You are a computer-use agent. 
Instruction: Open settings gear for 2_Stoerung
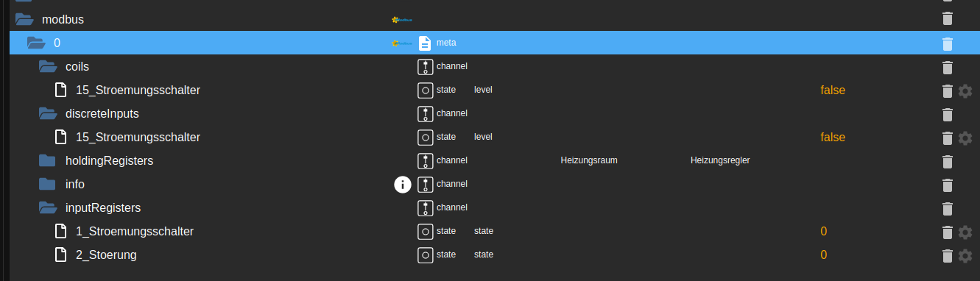(x=965, y=255)
